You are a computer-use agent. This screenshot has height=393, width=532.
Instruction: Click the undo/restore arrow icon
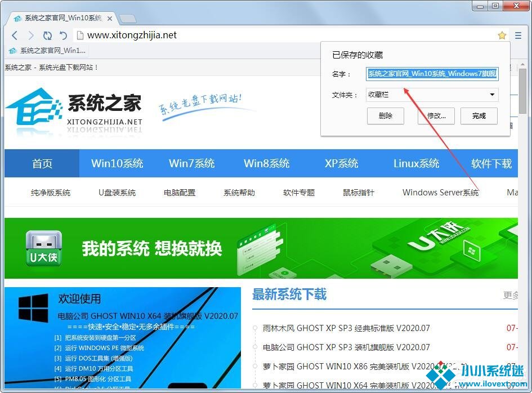(64, 35)
